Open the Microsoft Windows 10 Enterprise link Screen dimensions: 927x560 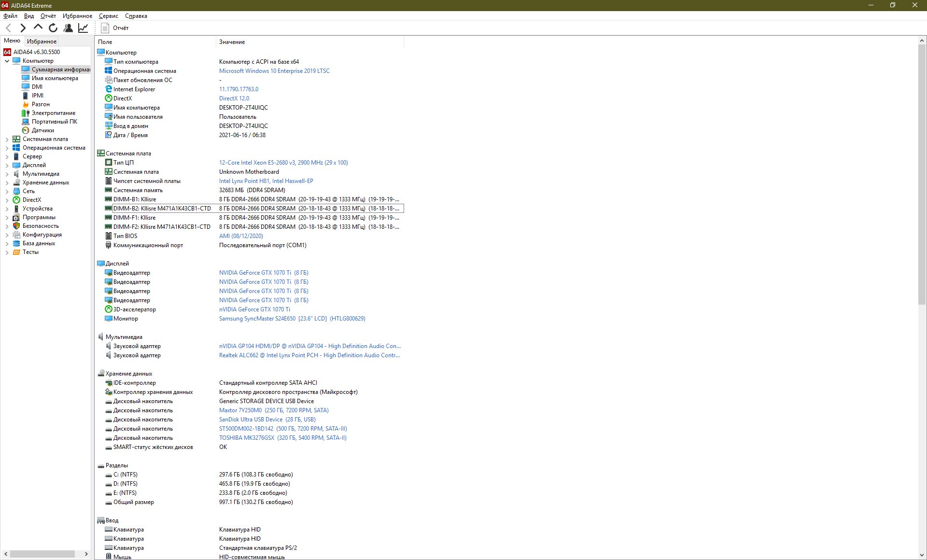[x=274, y=71]
